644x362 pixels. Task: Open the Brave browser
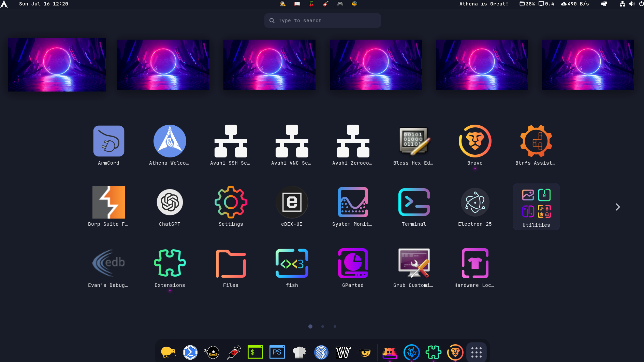(475, 141)
